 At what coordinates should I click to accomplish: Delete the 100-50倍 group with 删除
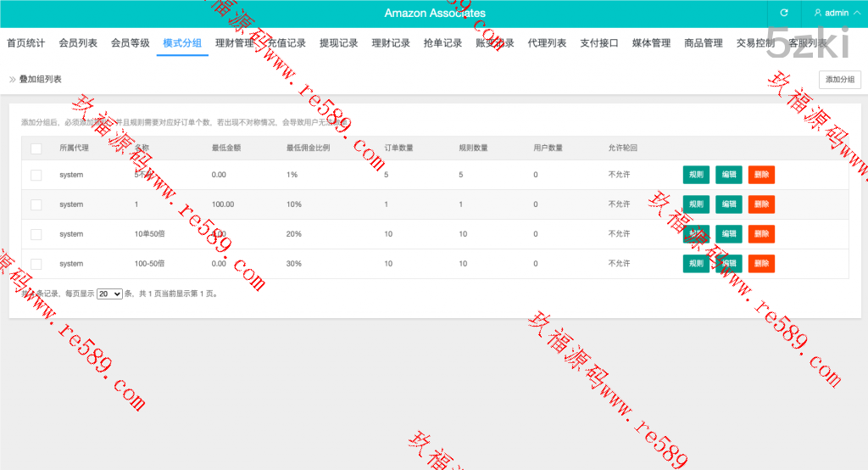pyautogui.click(x=761, y=264)
